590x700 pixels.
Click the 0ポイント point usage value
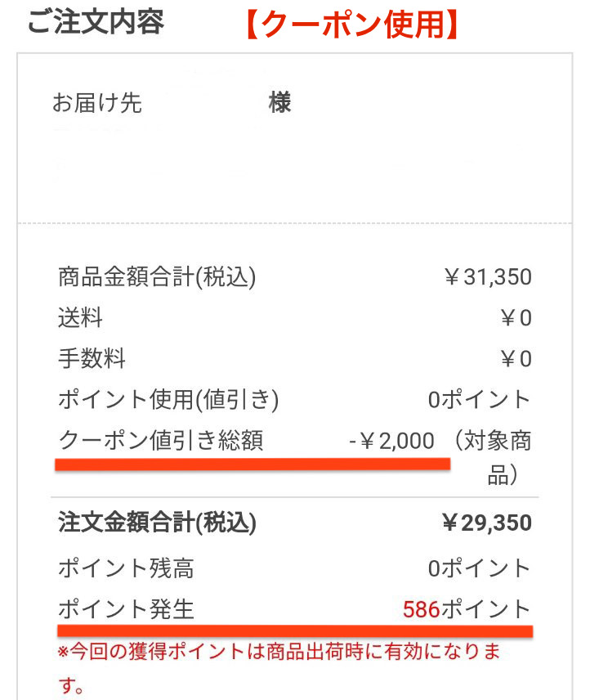coord(480,400)
